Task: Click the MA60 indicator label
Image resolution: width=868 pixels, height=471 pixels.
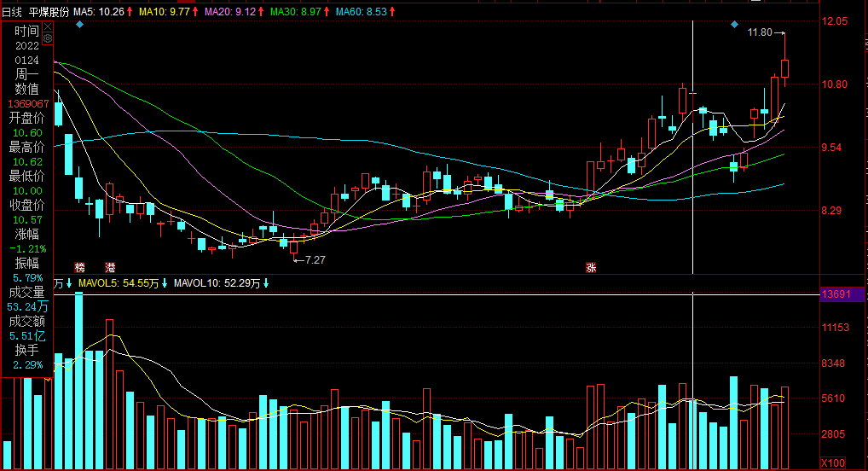Action: [x=361, y=13]
